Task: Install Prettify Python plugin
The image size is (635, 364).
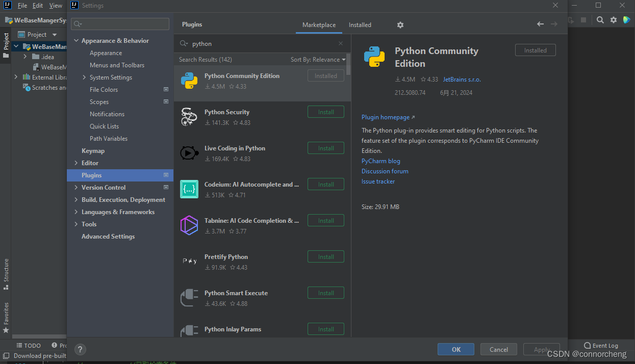Action: click(326, 257)
